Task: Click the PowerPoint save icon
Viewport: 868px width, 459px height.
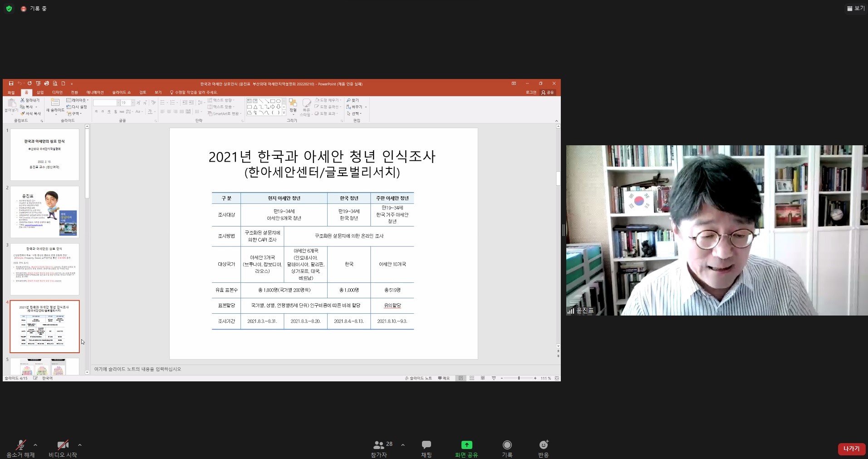Action: [11, 84]
